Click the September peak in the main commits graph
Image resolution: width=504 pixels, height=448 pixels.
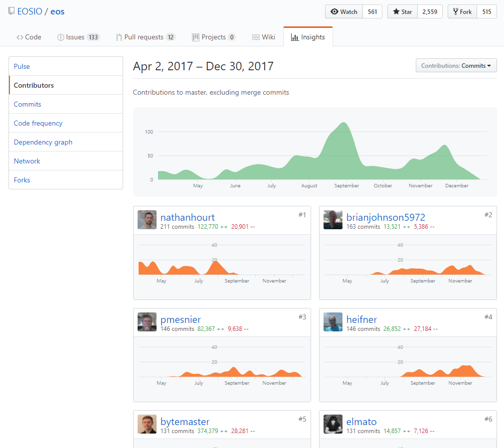(x=344, y=124)
